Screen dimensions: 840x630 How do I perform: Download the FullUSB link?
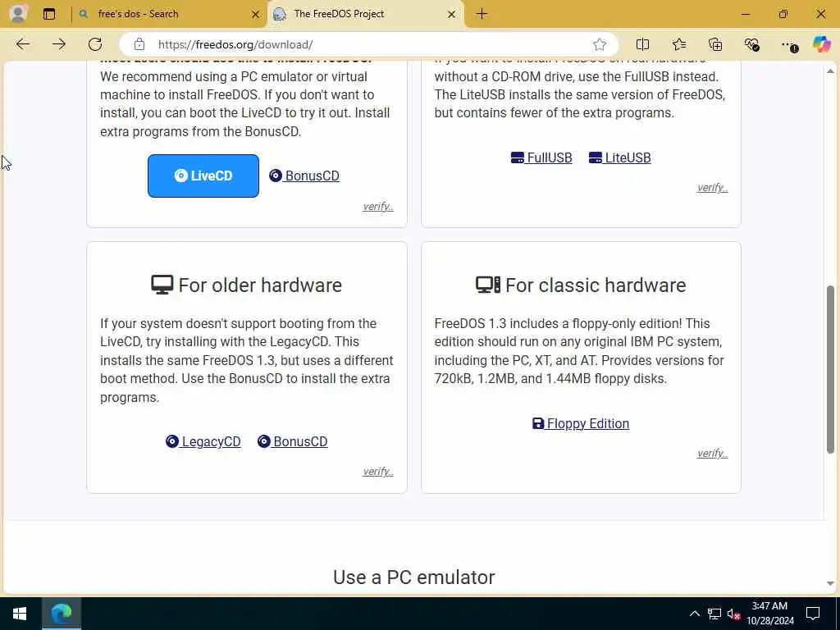(x=541, y=157)
